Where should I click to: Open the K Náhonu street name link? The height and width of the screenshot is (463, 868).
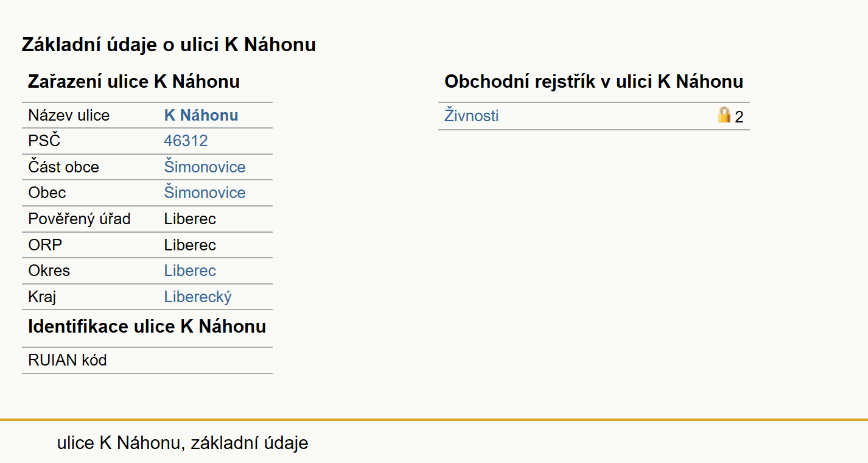click(x=201, y=115)
